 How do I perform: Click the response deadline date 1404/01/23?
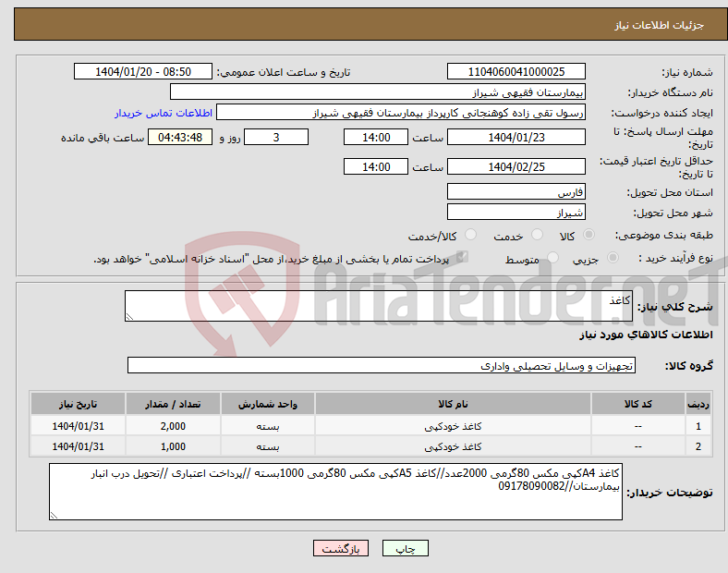516,137
